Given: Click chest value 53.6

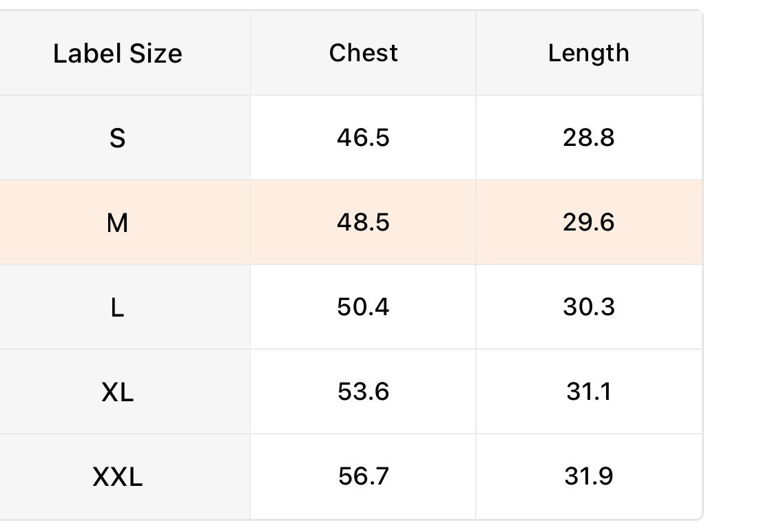Looking at the screenshot, I should point(363,392).
